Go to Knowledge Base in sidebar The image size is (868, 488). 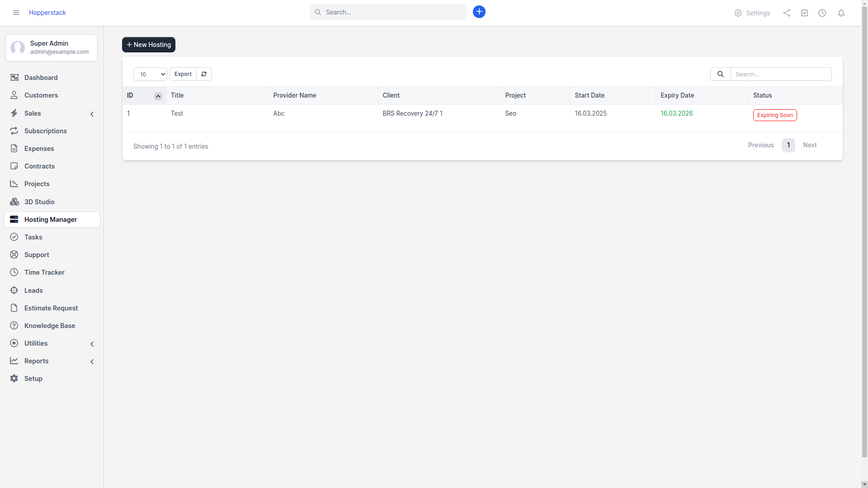pyautogui.click(x=50, y=326)
